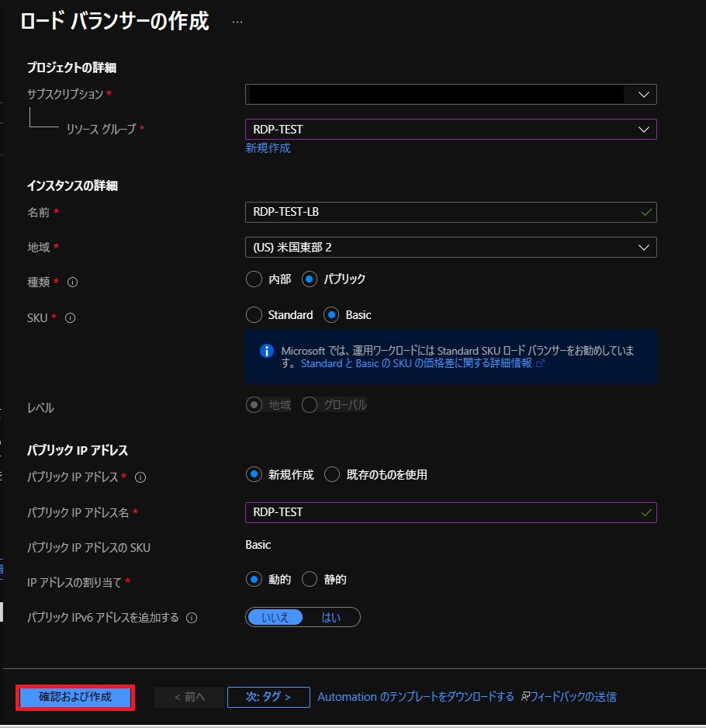Toggle IPv6 address option to はい
The image size is (706, 728).
tap(331, 618)
